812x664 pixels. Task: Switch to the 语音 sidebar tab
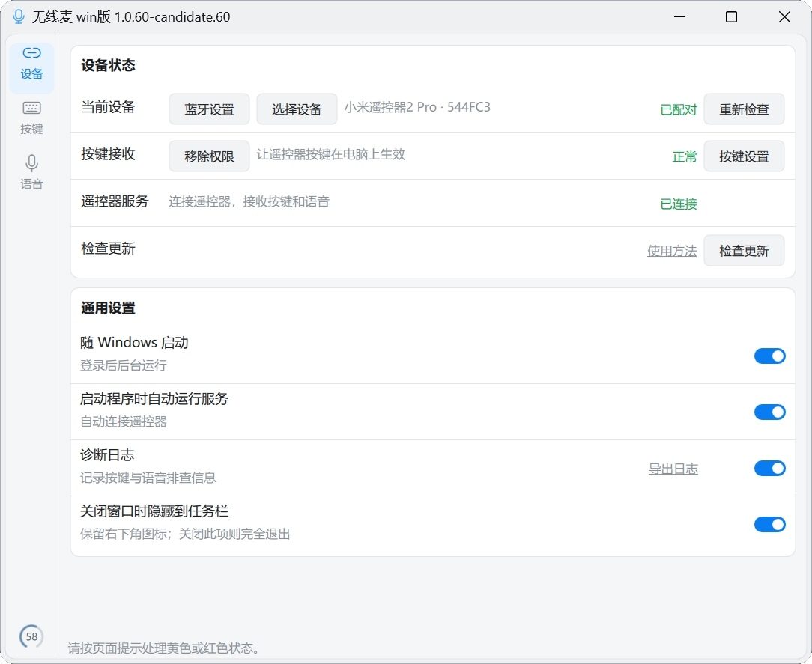pos(31,173)
